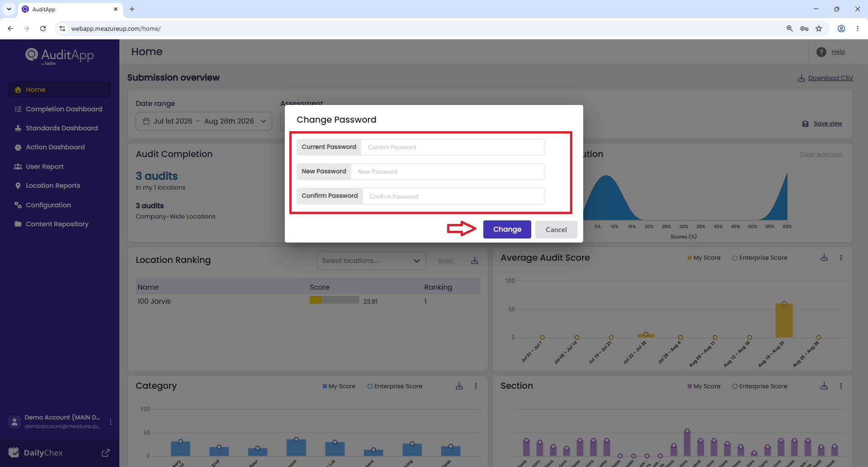Download the Section chart
The width and height of the screenshot is (868, 467).
coord(824,386)
